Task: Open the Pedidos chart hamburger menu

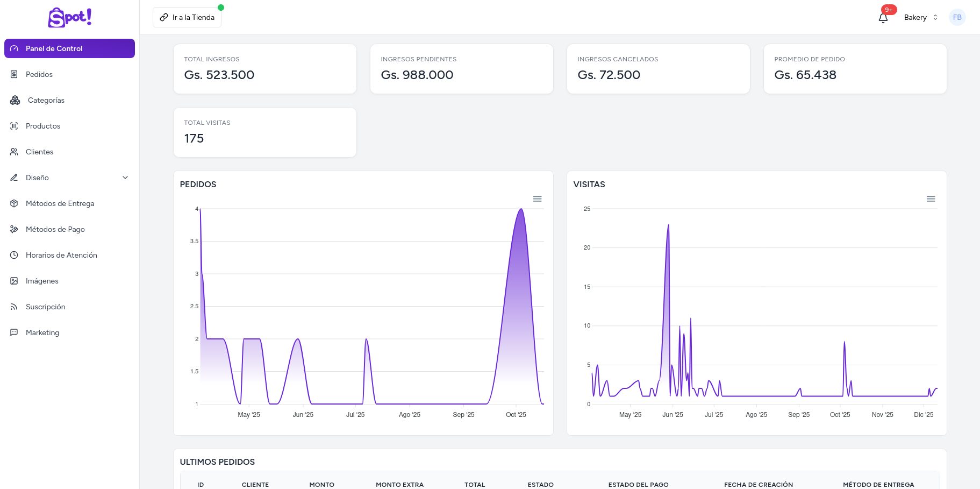Action: pyautogui.click(x=537, y=199)
